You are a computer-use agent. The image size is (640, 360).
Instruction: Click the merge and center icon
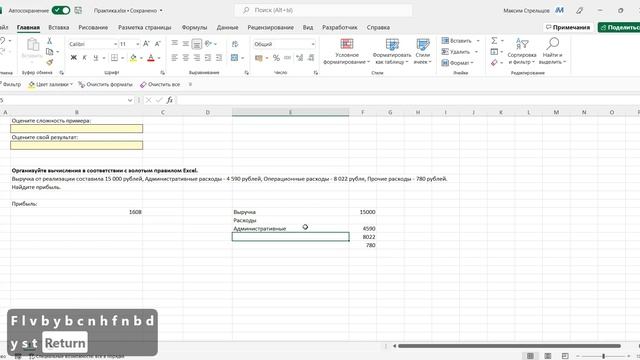point(234,58)
